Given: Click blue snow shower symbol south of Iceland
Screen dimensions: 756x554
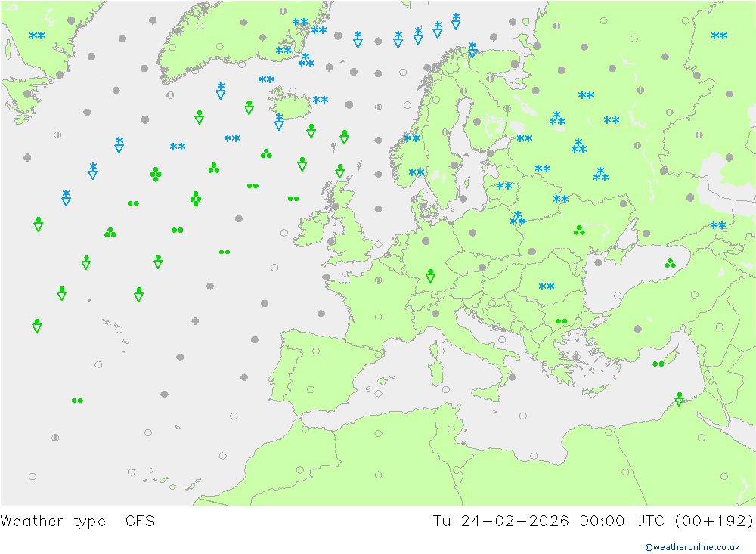Looking at the screenshot, I should click(279, 122).
